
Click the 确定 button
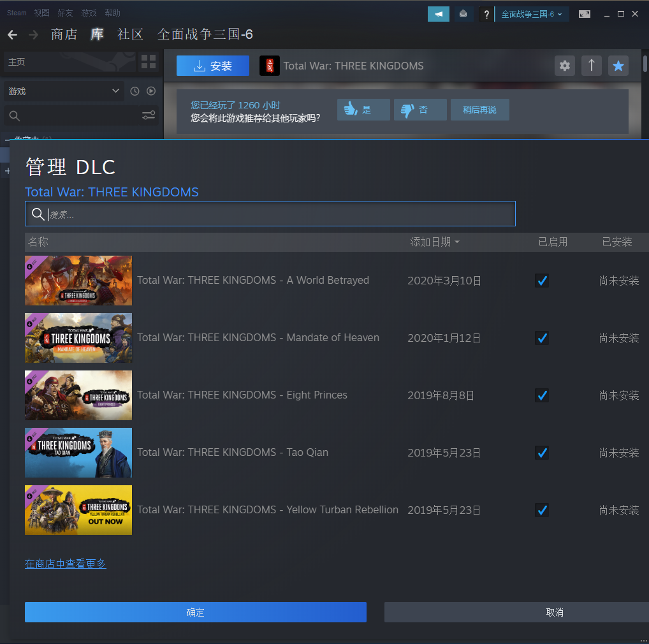[x=196, y=612]
